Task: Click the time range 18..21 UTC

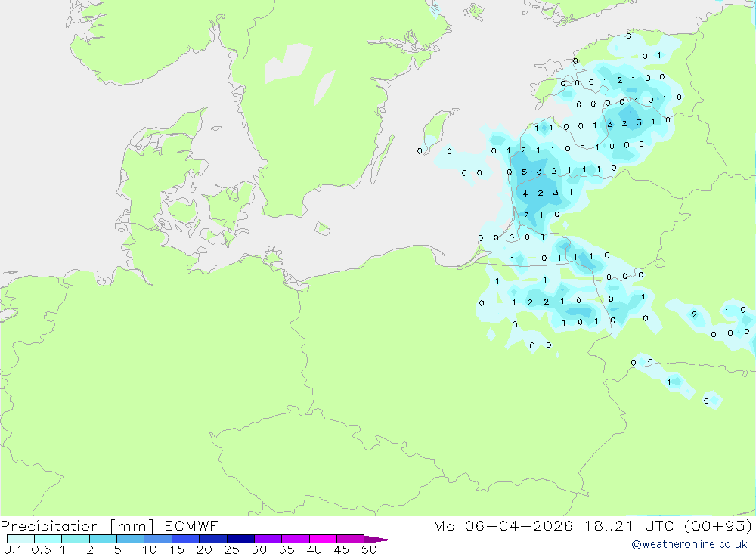Action: pyautogui.click(x=631, y=525)
